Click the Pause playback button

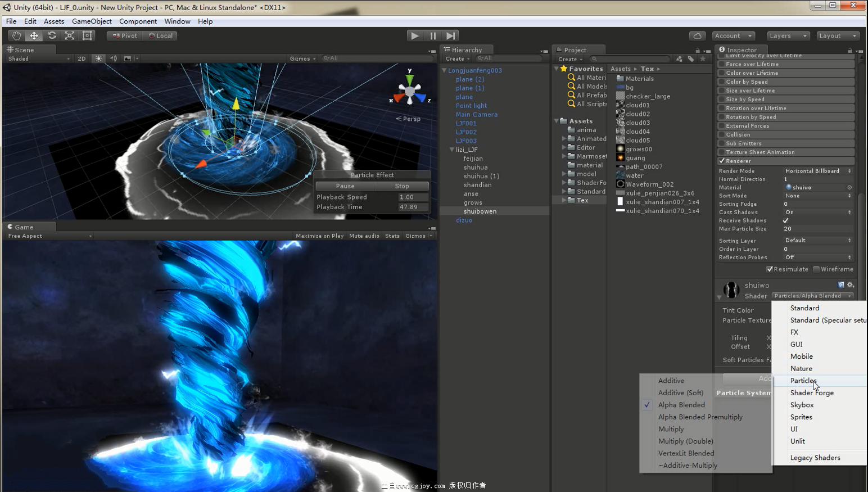pos(433,35)
